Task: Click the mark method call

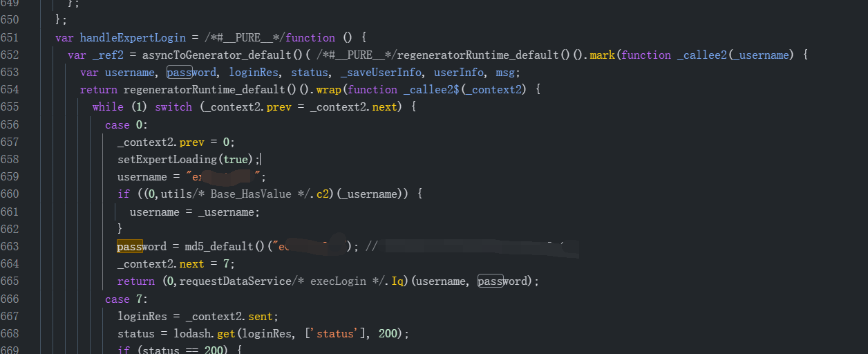Action: [x=603, y=55]
